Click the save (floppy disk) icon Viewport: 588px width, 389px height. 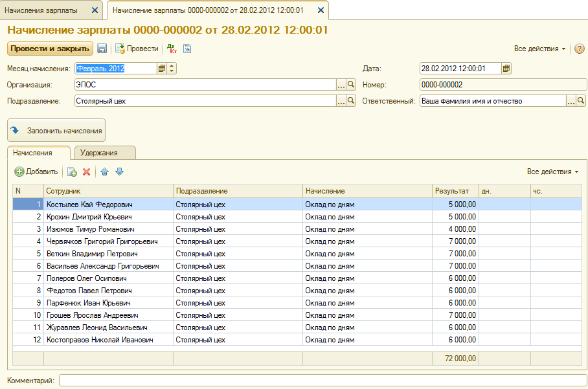102,49
